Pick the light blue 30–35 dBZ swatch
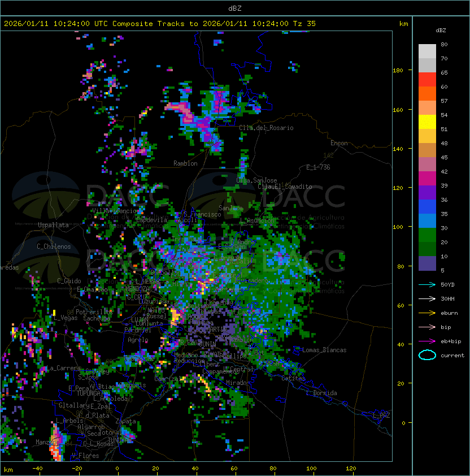This screenshot has height=476, width=470. click(x=427, y=220)
